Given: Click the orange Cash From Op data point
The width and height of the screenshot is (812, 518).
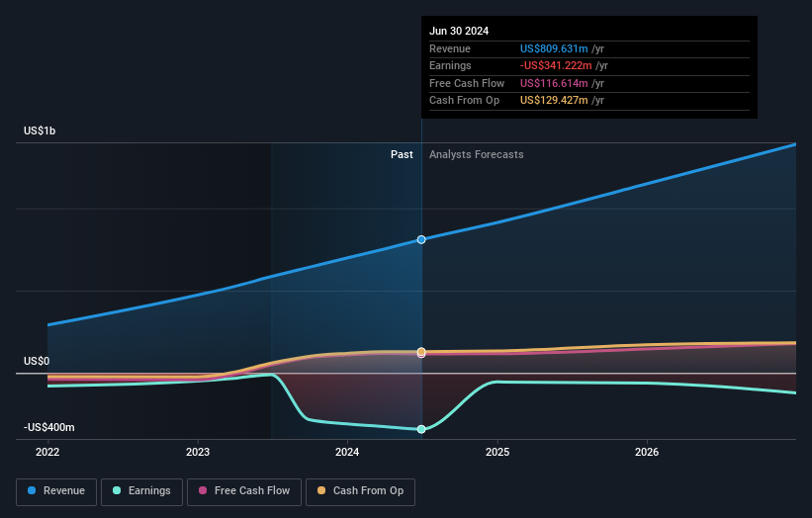Looking at the screenshot, I should 421,352.
